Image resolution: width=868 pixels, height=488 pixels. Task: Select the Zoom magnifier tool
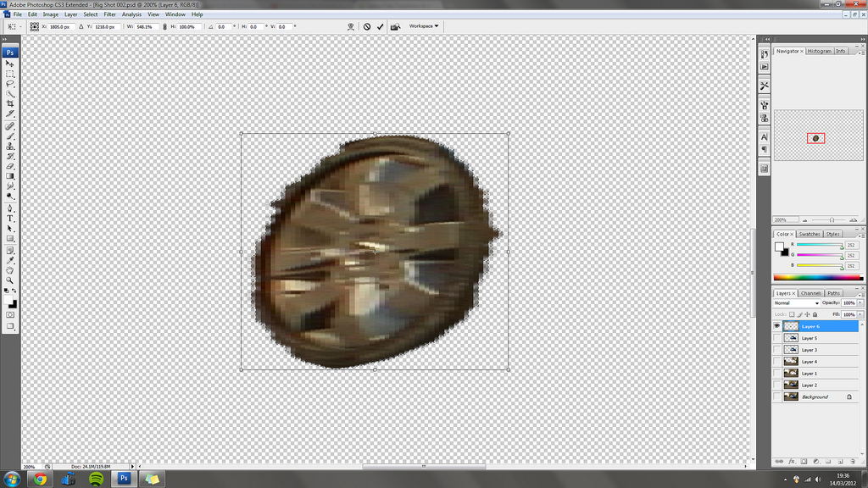10,280
